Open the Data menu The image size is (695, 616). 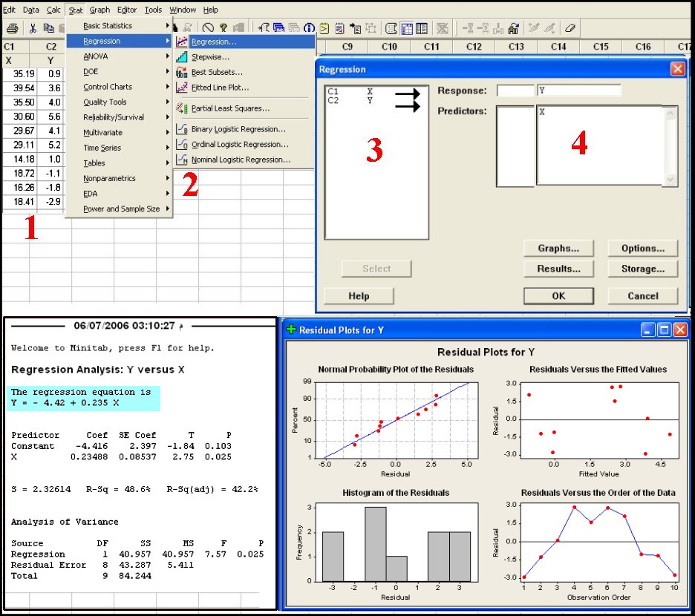tap(30, 10)
